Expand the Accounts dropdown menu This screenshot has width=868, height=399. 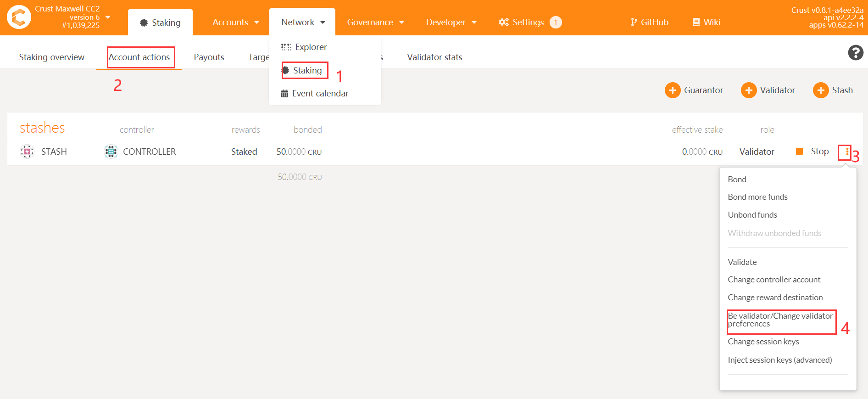235,22
